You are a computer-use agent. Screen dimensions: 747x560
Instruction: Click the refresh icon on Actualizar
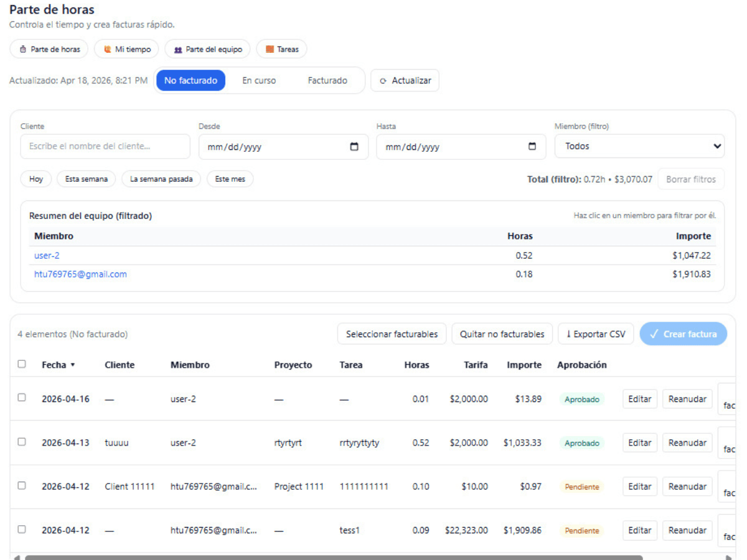tap(383, 81)
